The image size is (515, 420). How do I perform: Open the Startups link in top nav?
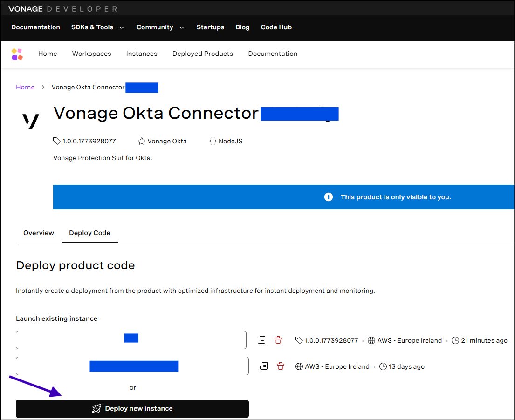[x=211, y=27]
